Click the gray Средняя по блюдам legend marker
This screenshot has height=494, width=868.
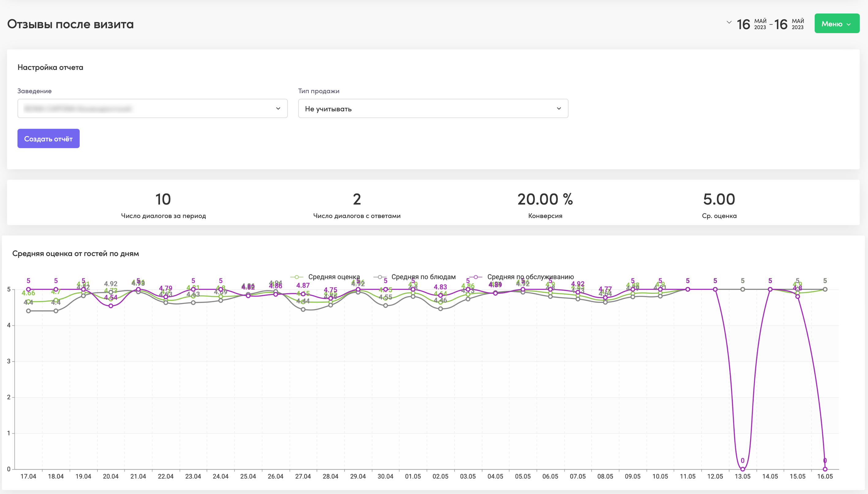[380, 277]
